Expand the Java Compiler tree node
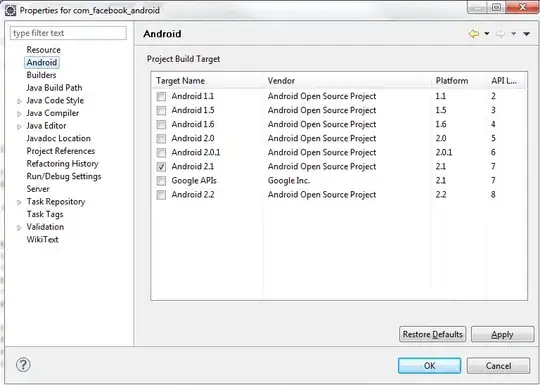This screenshot has height=385, width=540. 19,114
